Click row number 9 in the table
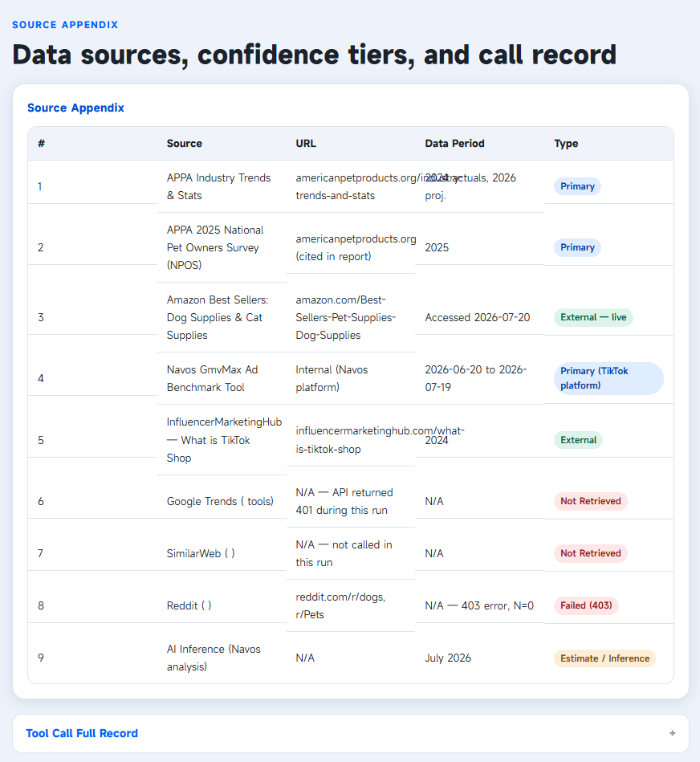Viewport: 700px width, 762px height. [x=41, y=658]
